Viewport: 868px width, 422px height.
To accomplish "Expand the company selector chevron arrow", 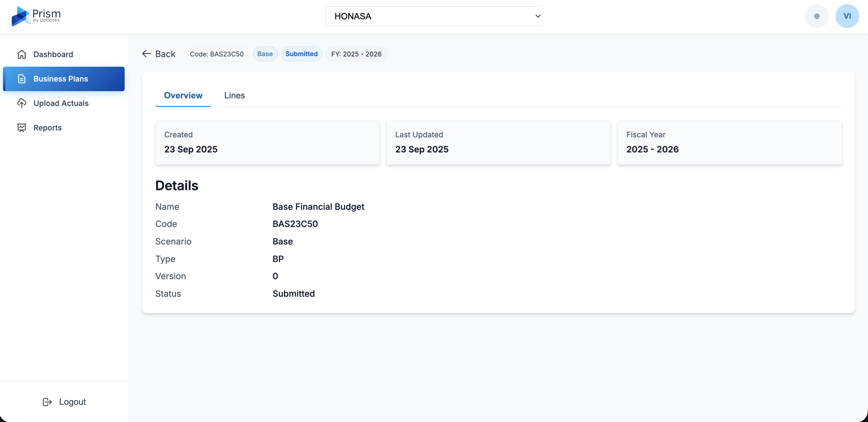I will [538, 16].
